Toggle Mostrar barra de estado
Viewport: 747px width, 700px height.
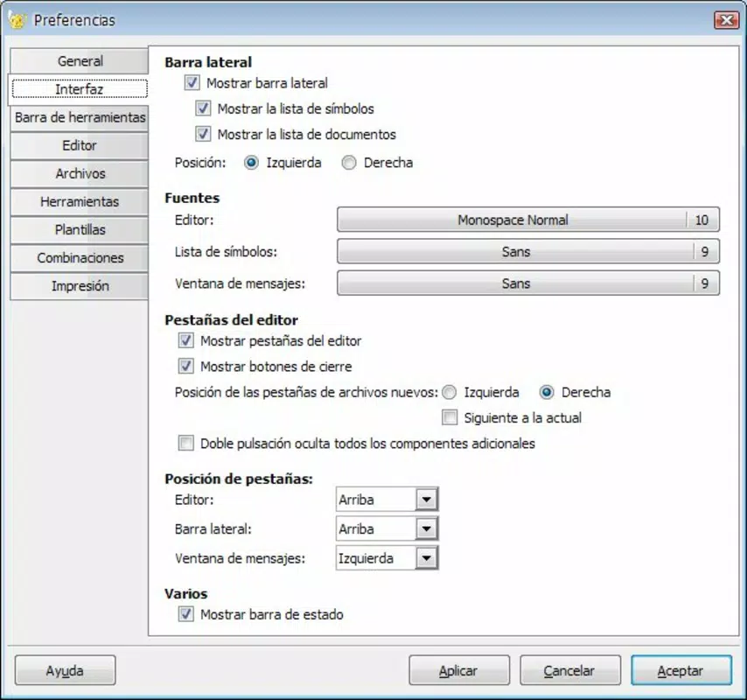(x=185, y=614)
